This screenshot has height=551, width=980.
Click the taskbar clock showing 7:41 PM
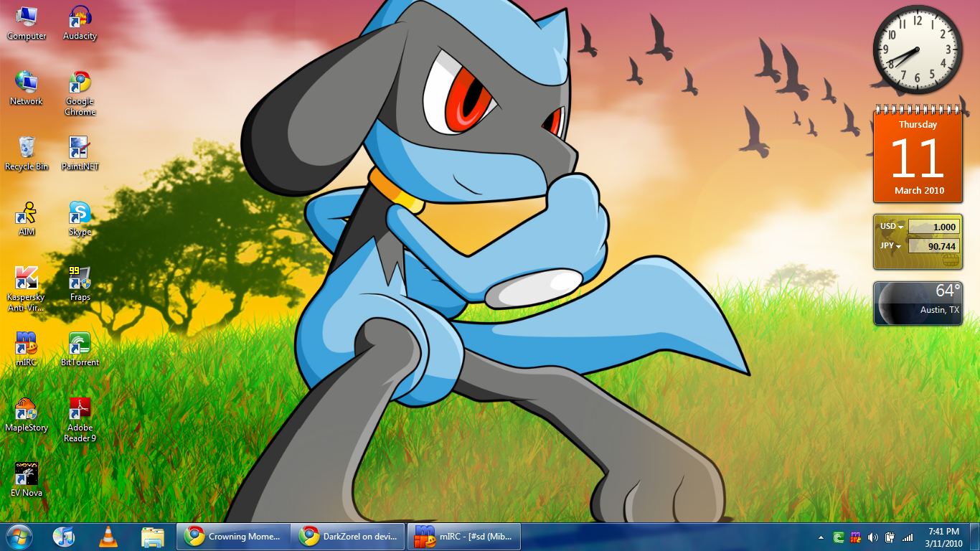tap(943, 537)
